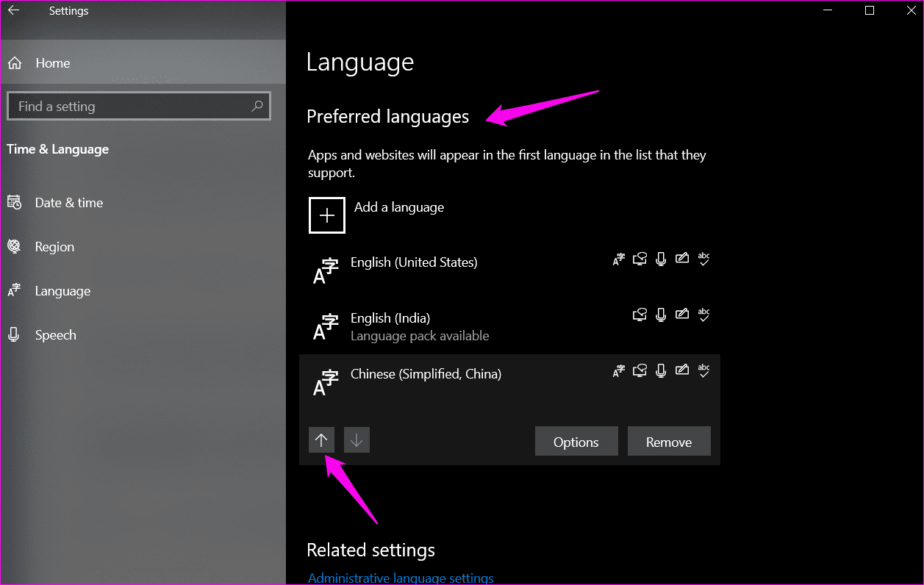Click microphone icon for Chinese (Simplified)
The width and height of the screenshot is (924, 585).
coord(661,371)
